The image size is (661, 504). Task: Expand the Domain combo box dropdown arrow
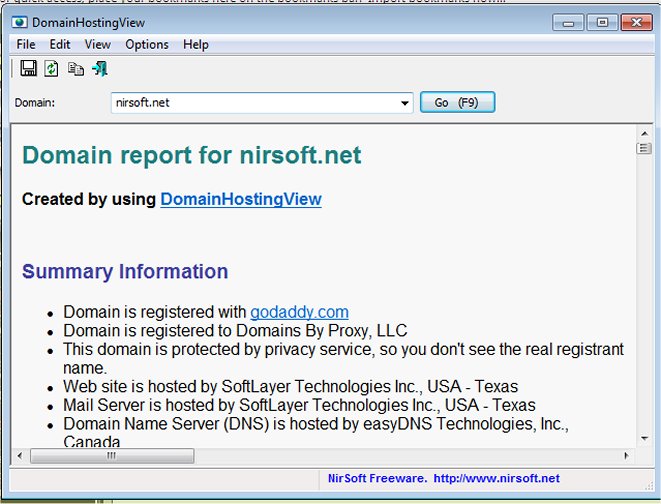(x=405, y=103)
